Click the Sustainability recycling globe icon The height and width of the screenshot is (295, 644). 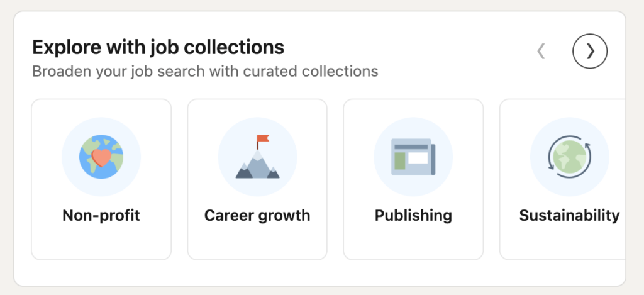[569, 157]
